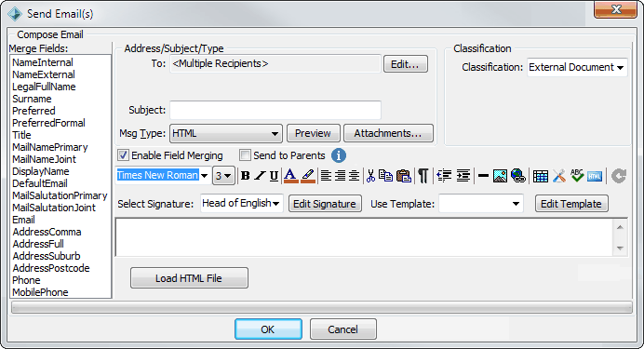This screenshot has height=349, width=644.
Task: Center the text alignment
Action: 354,176
